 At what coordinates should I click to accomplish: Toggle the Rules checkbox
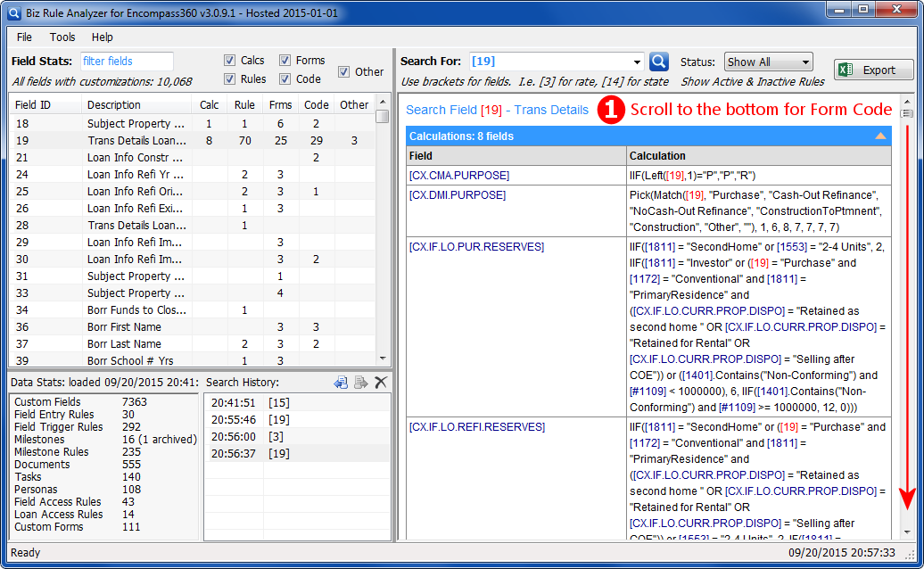point(230,79)
